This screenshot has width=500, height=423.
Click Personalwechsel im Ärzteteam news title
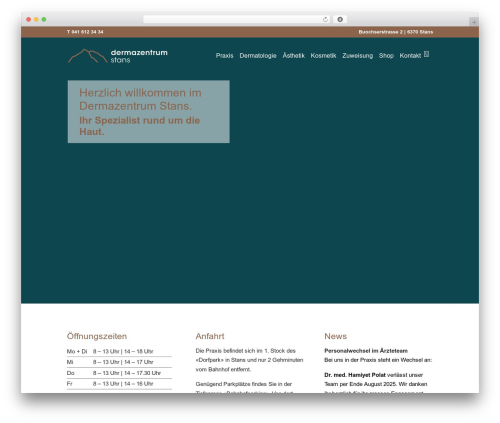click(366, 351)
